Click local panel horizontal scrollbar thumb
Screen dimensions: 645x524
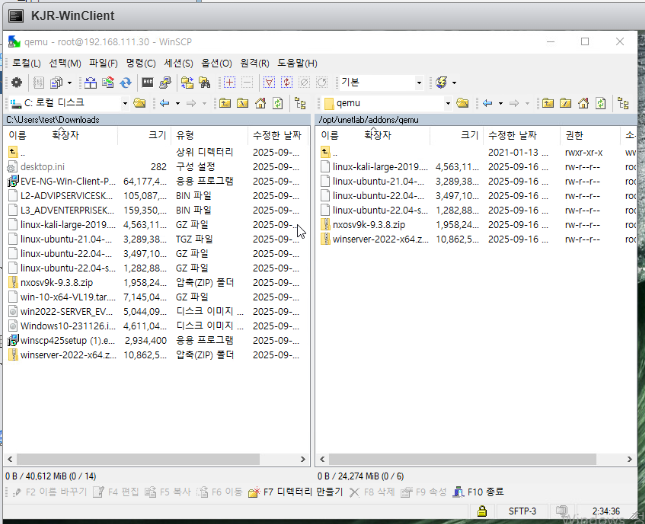coord(138,459)
